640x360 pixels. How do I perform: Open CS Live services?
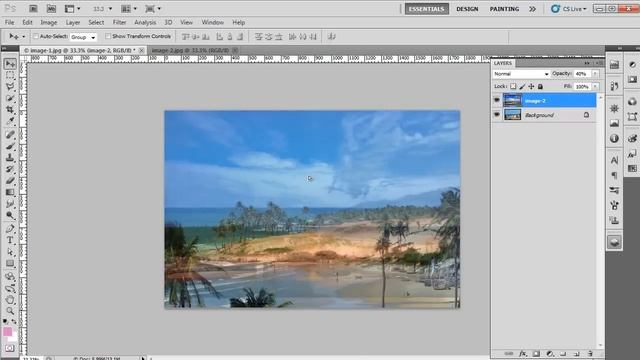569,9
